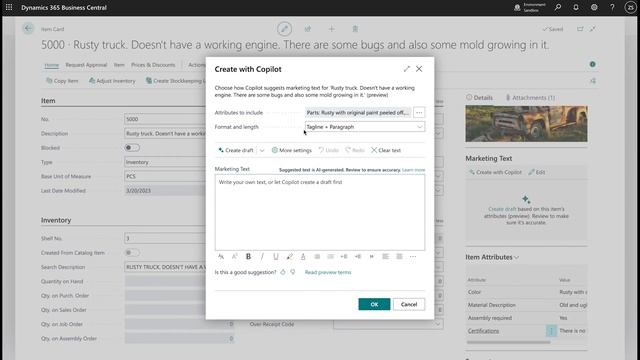
Task: Open more formatting options ellipsis
Action: [x=413, y=256]
